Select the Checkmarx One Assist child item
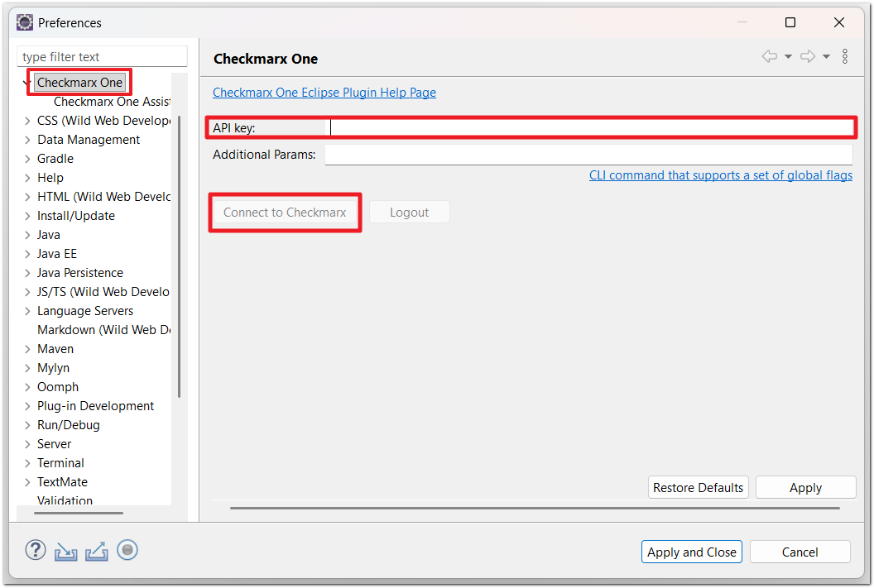The height and width of the screenshot is (588, 874). point(112,102)
